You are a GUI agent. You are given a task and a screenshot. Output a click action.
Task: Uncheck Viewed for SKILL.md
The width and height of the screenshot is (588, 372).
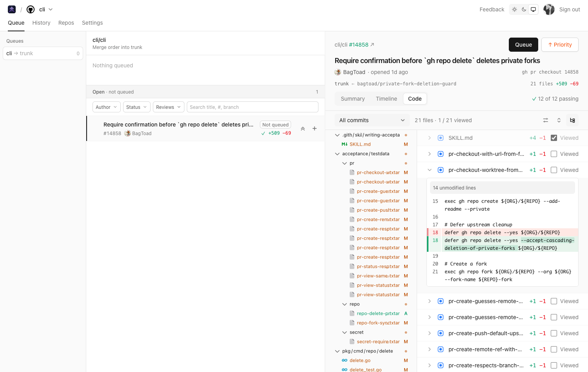[554, 138]
